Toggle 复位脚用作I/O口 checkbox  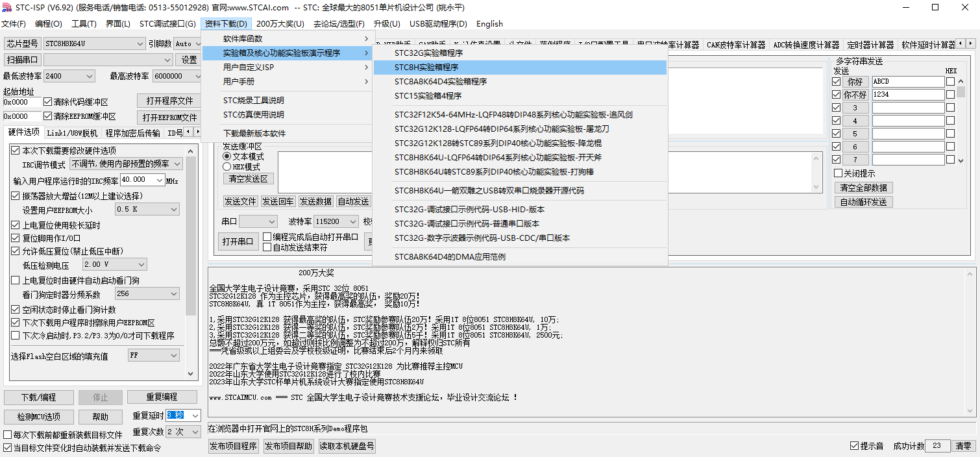(16, 238)
